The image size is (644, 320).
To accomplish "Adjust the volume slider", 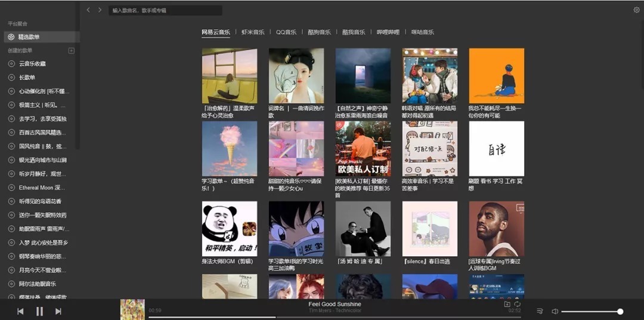I will pos(590,312).
